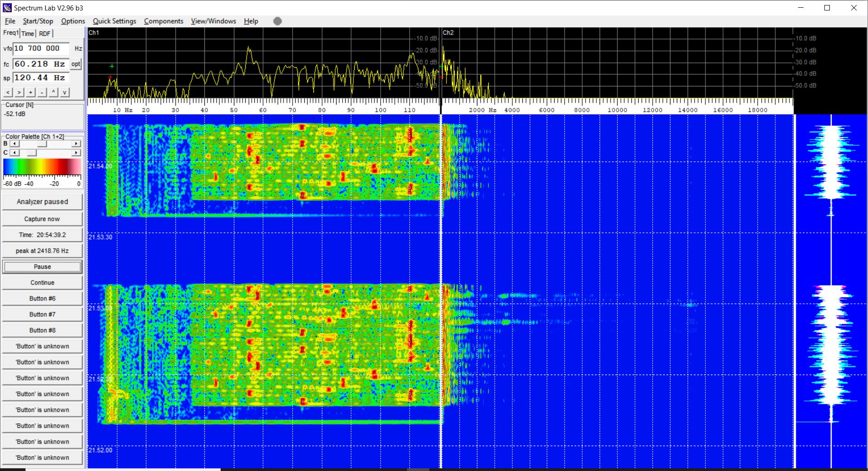
Task: Click the 'Capture now' button
Action: (42, 219)
